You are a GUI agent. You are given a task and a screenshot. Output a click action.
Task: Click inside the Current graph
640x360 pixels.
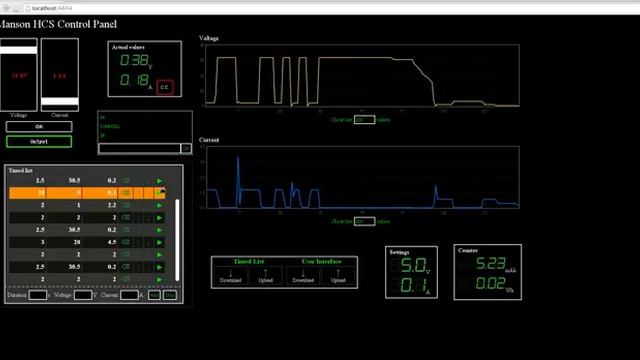(362, 177)
